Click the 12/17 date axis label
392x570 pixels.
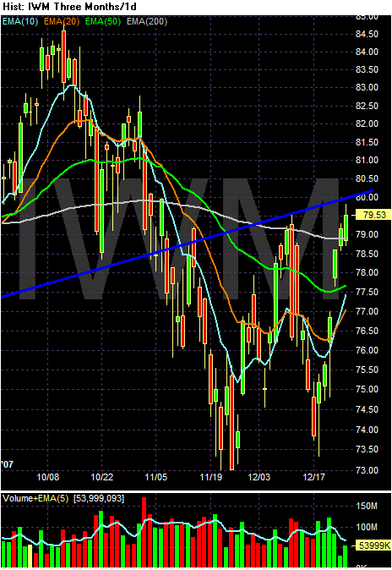(x=314, y=477)
